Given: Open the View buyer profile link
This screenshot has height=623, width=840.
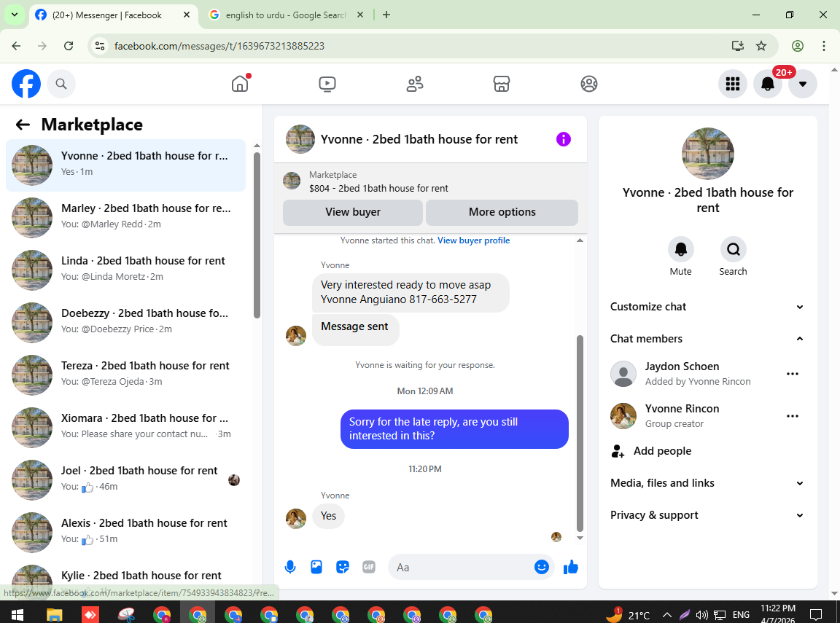Looking at the screenshot, I should (x=473, y=241).
